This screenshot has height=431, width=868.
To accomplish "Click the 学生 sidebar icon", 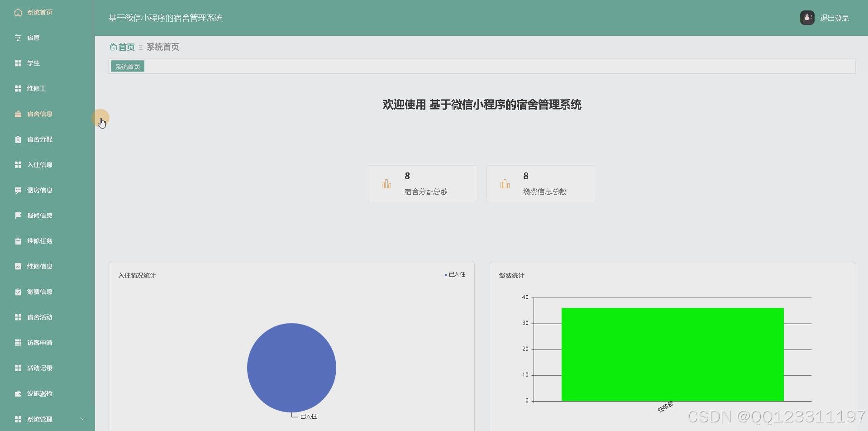I will click(x=18, y=63).
